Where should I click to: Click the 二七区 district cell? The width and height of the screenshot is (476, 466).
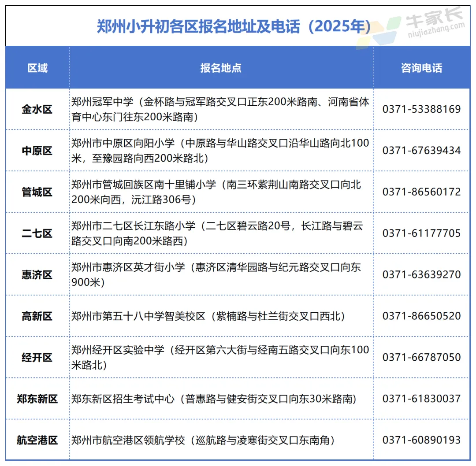coord(37,233)
